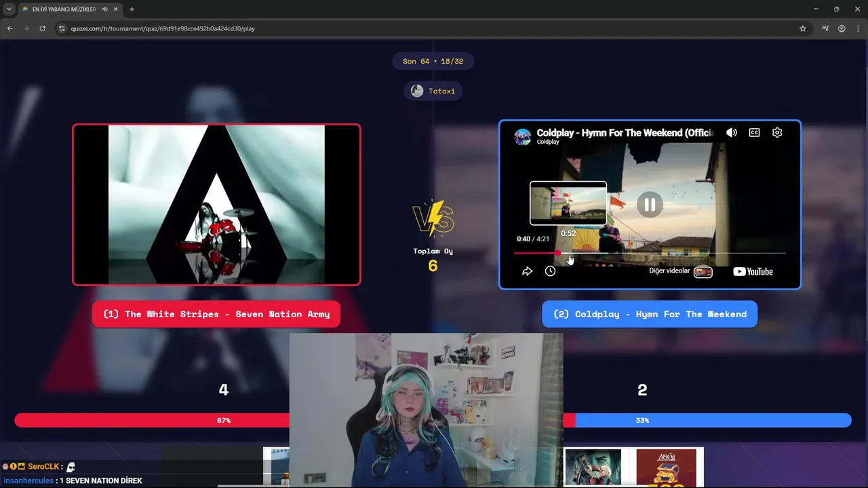Click the Son 64 round indicator
This screenshot has height=488, width=868.
pyautogui.click(x=433, y=61)
